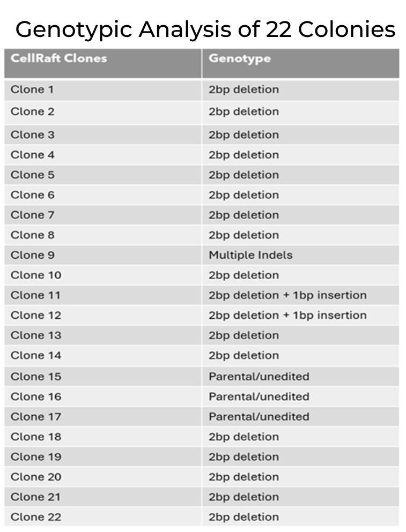Image resolution: width=406 pixels, height=532 pixels.
Task: Select the Clone 1 cell
Action: [102, 90]
